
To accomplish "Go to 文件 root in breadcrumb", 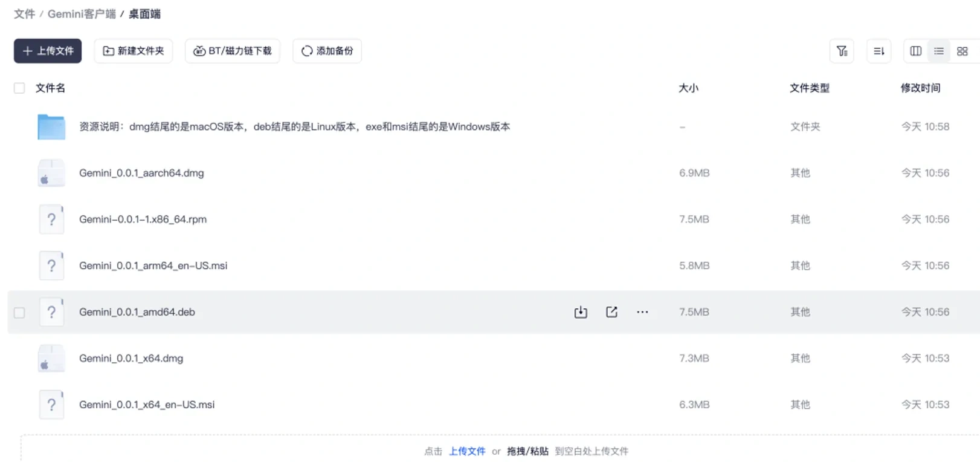I will (24, 14).
